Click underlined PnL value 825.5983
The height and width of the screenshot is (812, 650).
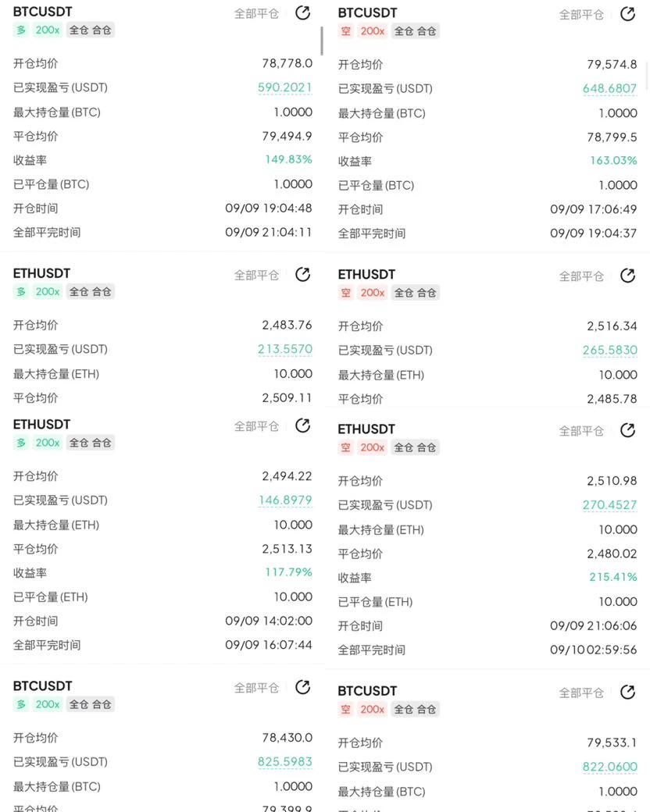285,762
